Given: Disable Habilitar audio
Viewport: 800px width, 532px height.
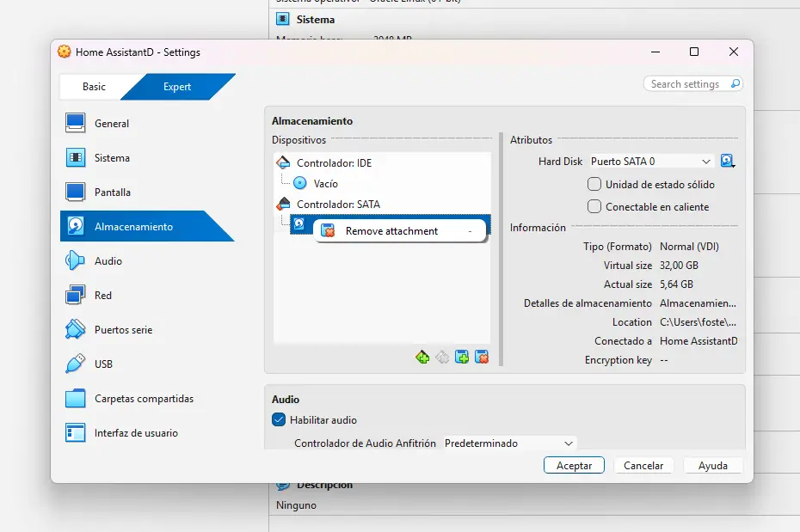Looking at the screenshot, I should 278,420.
